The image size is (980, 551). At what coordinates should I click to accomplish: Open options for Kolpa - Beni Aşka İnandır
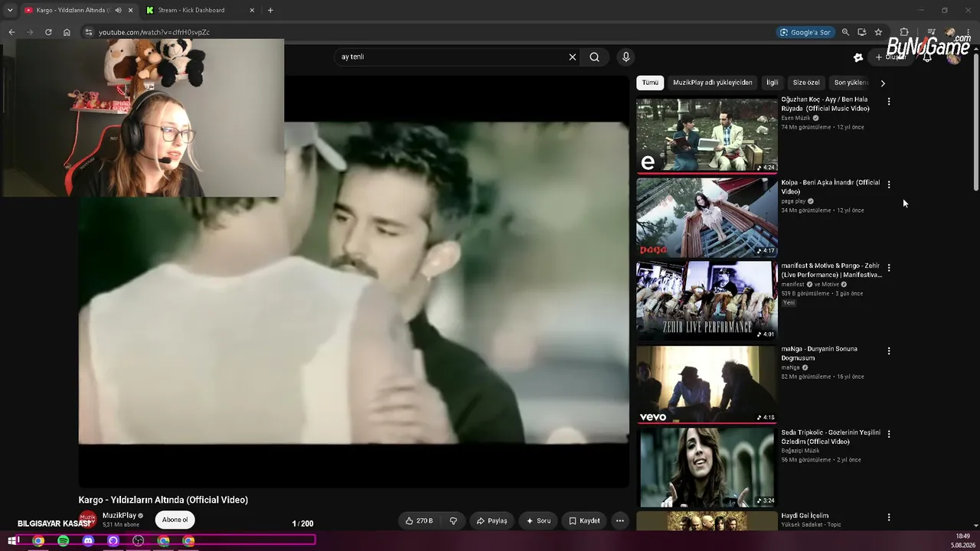click(889, 184)
